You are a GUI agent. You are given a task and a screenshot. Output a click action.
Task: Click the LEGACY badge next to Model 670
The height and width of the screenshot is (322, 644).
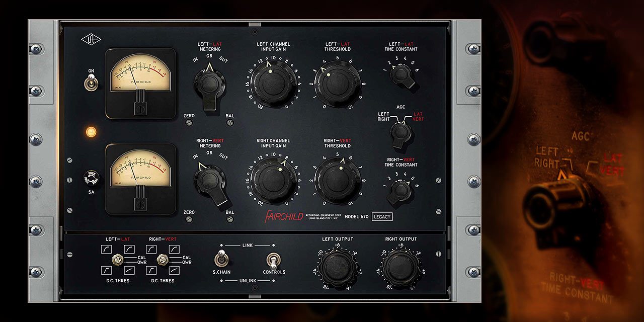pyautogui.click(x=382, y=217)
